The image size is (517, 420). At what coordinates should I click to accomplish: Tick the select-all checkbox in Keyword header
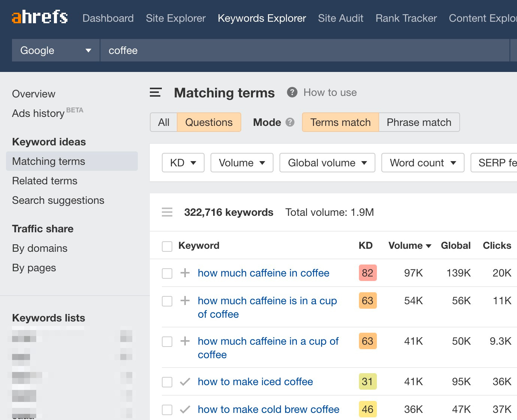(x=167, y=246)
